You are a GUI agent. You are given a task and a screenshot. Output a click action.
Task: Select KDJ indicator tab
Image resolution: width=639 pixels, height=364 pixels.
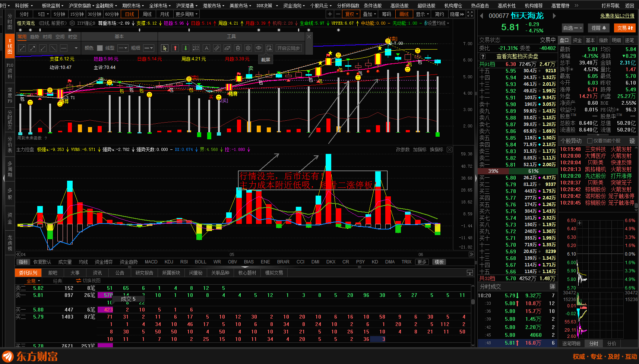point(169,262)
